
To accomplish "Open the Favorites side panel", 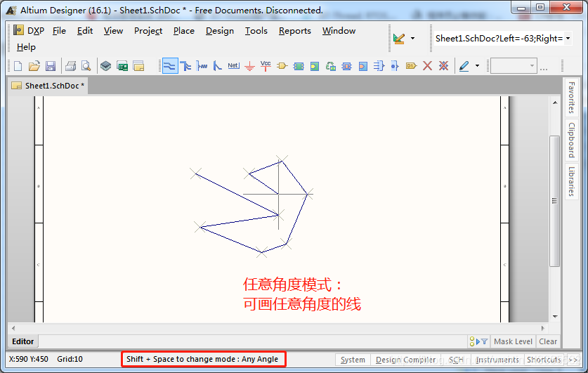I will point(572,97).
